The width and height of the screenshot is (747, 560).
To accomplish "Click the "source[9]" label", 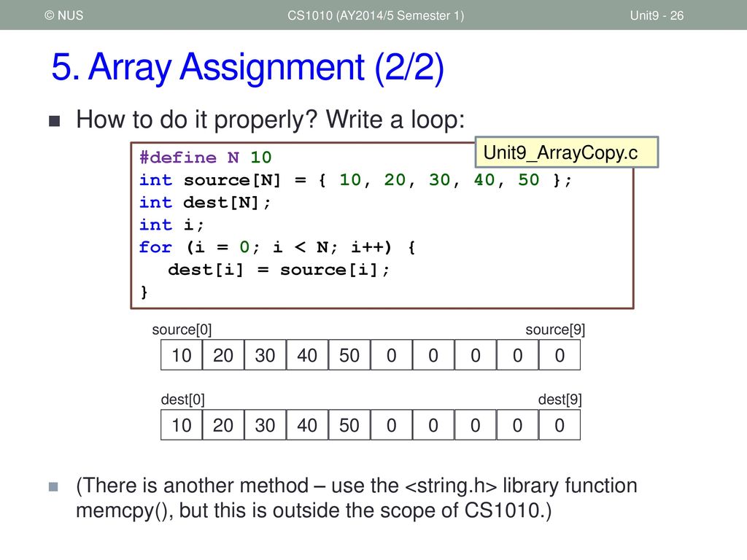I will pyautogui.click(x=555, y=330).
